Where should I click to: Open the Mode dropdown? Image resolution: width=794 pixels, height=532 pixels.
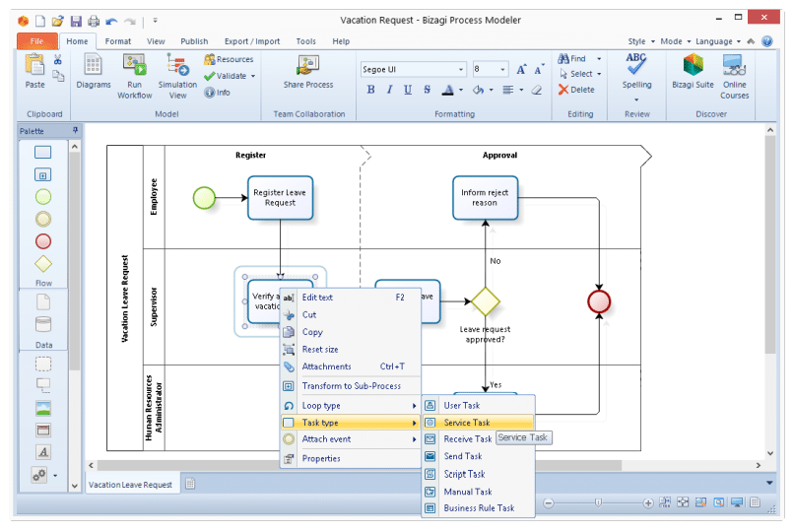[676, 41]
